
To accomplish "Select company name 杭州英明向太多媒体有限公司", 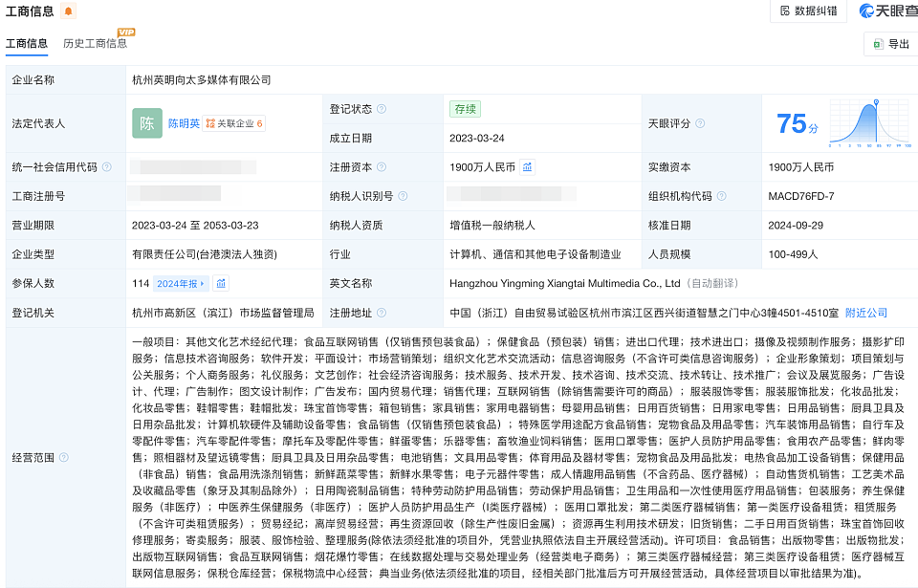I will pos(202,80).
